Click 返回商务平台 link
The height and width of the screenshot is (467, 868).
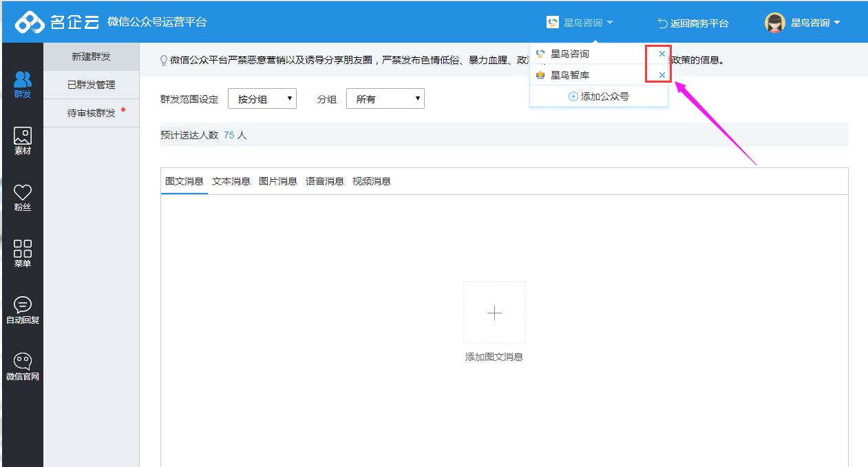[693, 23]
